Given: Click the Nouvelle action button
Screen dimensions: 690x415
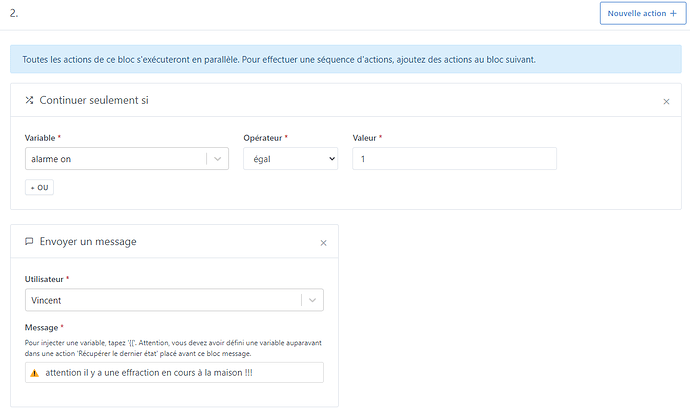Looking at the screenshot, I should (x=642, y=13).
